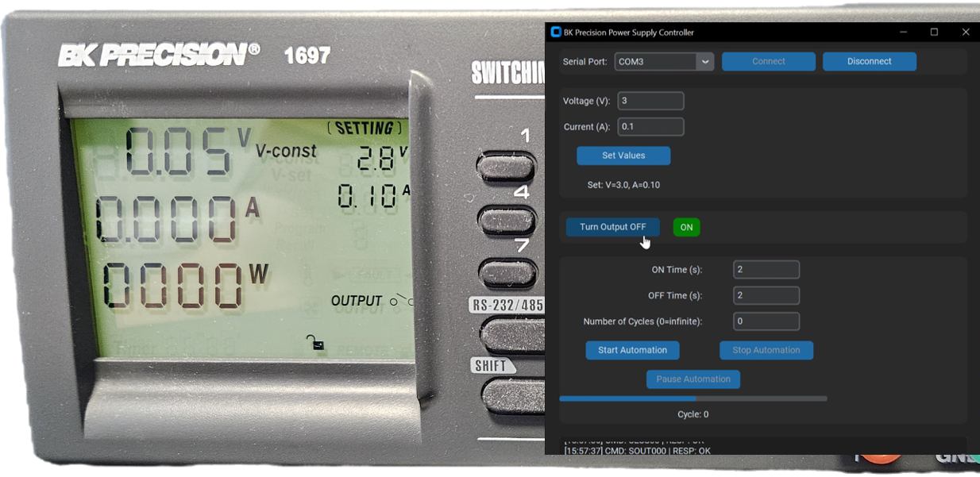Close the Power Supply Controller window
The width and height of the screenshot is (980, 477).
point(966,33)
